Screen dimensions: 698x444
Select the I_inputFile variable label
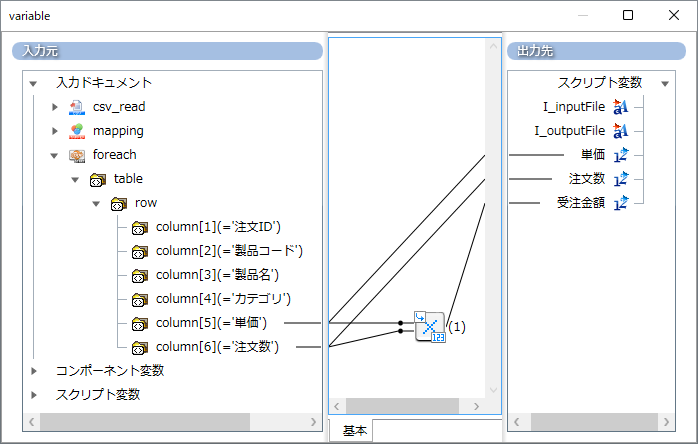click(574, 107)
